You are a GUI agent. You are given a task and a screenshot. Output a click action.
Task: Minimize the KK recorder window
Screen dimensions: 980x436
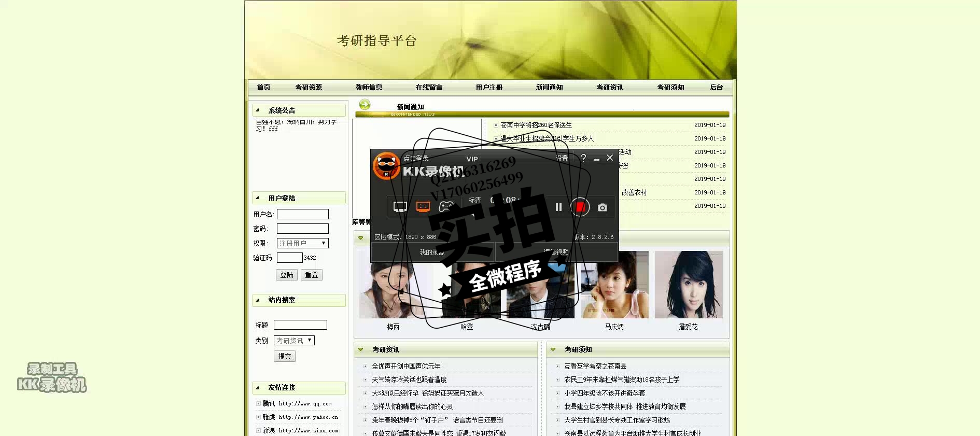point(596,159)
